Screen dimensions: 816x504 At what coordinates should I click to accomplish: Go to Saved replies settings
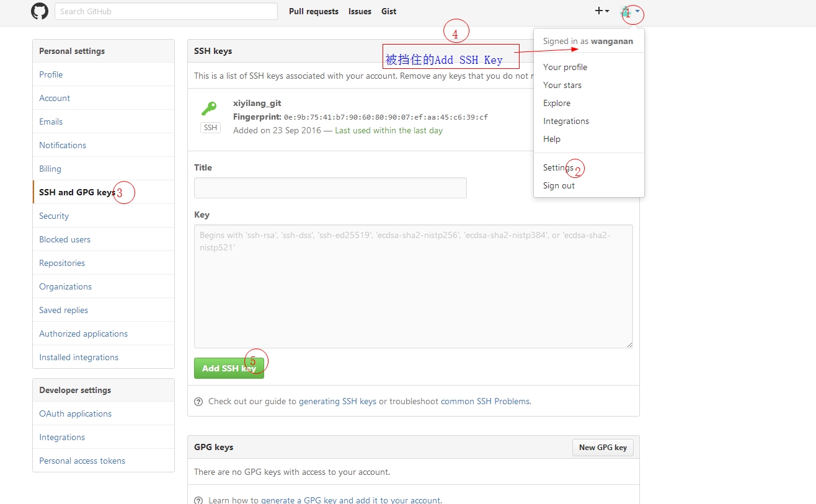coord(104,310)
